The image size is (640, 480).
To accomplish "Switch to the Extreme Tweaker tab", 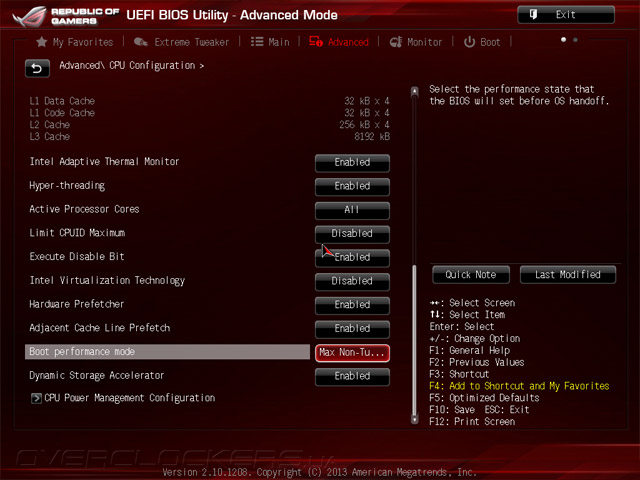I will click(182, 42).
